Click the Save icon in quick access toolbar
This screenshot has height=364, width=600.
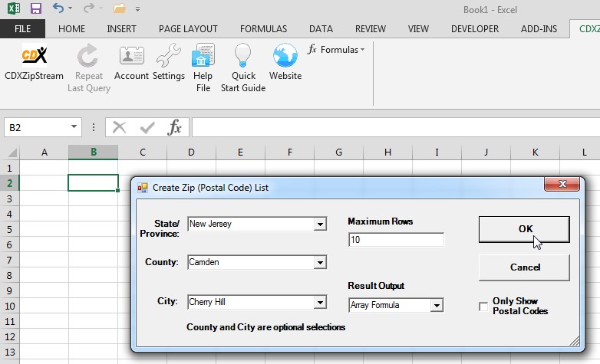(x=36, y=8)
